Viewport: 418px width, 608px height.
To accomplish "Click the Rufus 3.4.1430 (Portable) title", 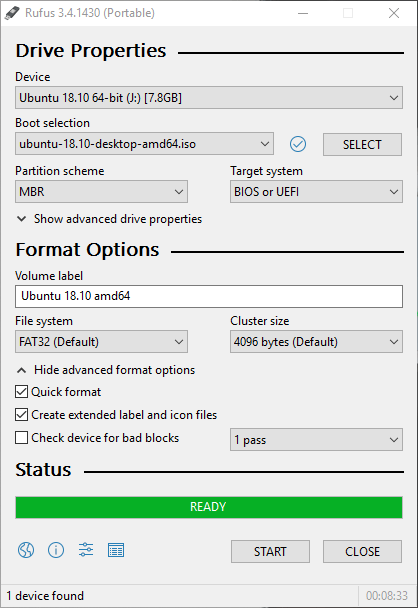I will coord(90,13).
